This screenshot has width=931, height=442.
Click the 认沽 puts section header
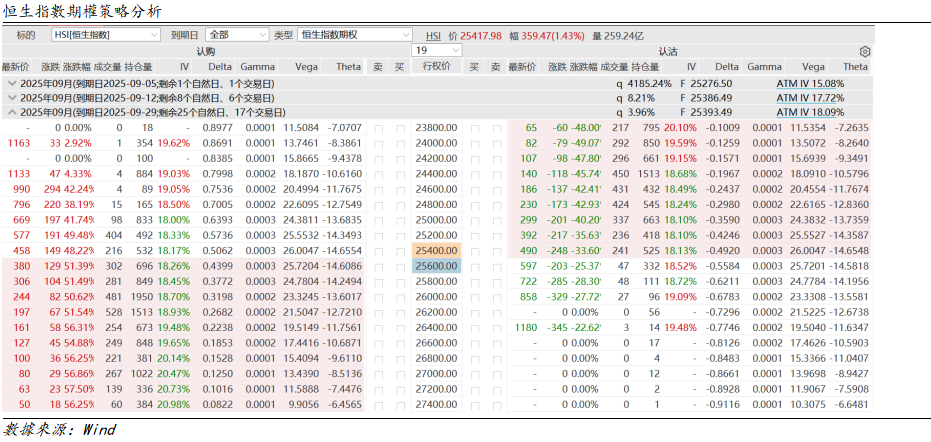point(668,51)
